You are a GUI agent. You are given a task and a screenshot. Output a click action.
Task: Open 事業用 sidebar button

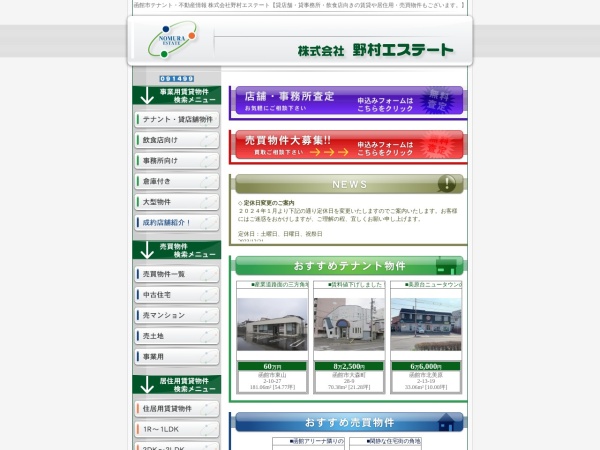177,357
